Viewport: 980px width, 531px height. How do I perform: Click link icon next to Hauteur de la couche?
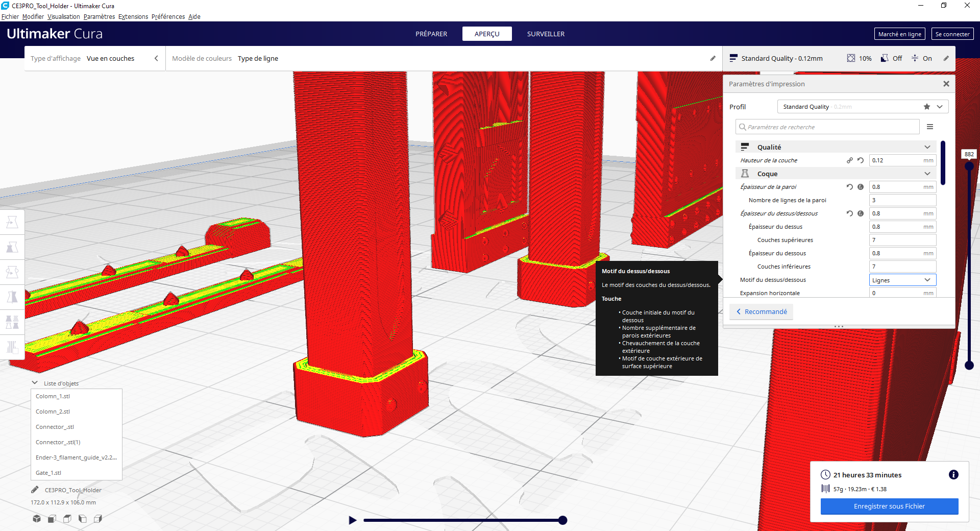click(x=850, y=160)
